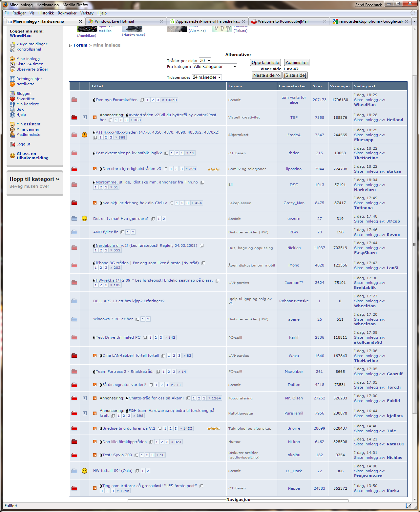Click the icon beside Ubesvarte tråder

(12, 70)
